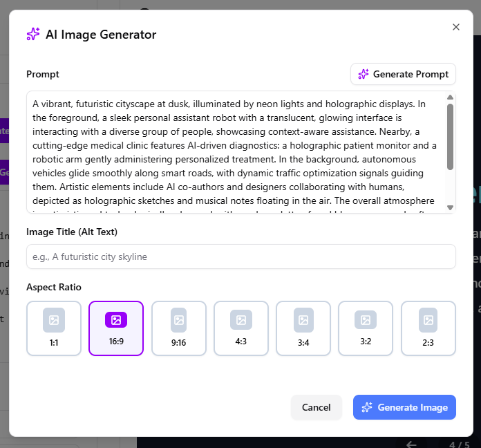Click inside the Prompt text area
481x448 pixels.
(x=235, y=152)
